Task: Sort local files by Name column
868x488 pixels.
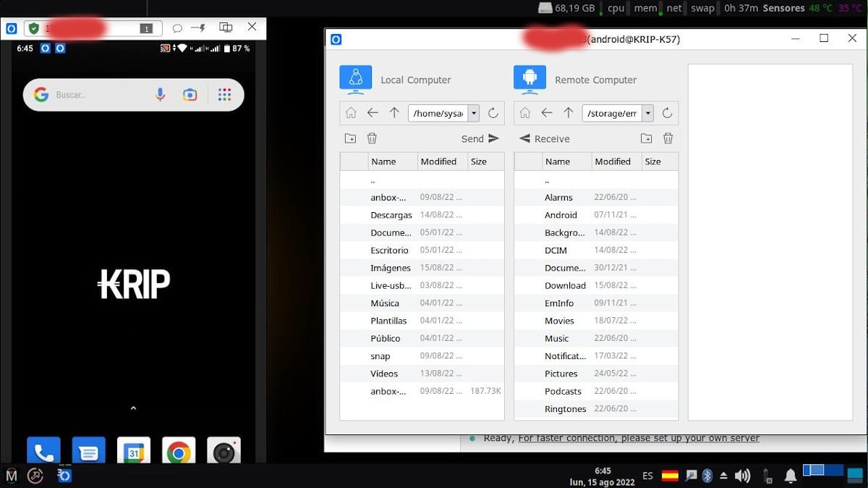Action: pyautogui.click(x=393, y=161)
